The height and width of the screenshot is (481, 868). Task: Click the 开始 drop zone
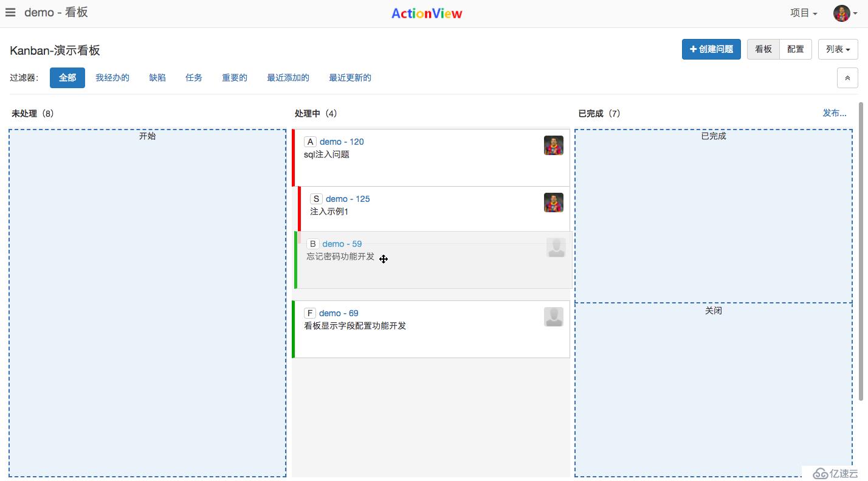pos(147,303)
